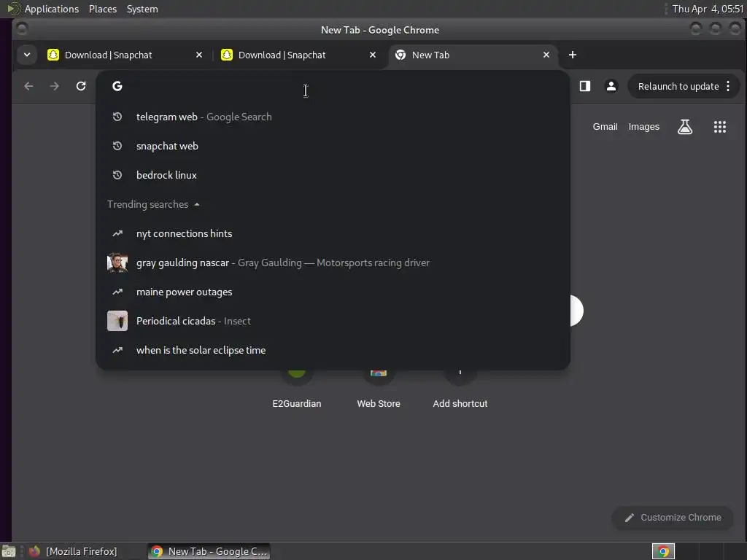Open a new tab with plus button
Viewport: 747px width, 560px height.
tap(573, 55)
